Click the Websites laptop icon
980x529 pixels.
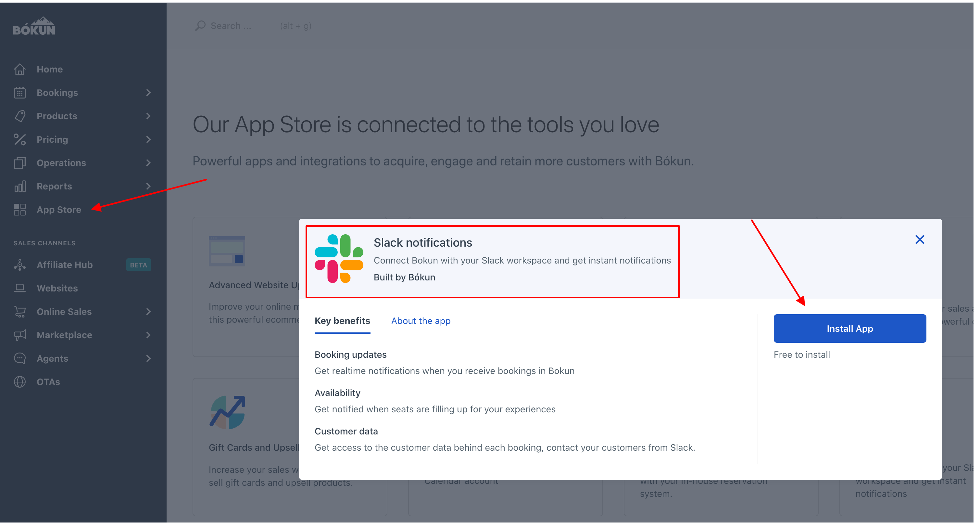[x=20, y=290]
